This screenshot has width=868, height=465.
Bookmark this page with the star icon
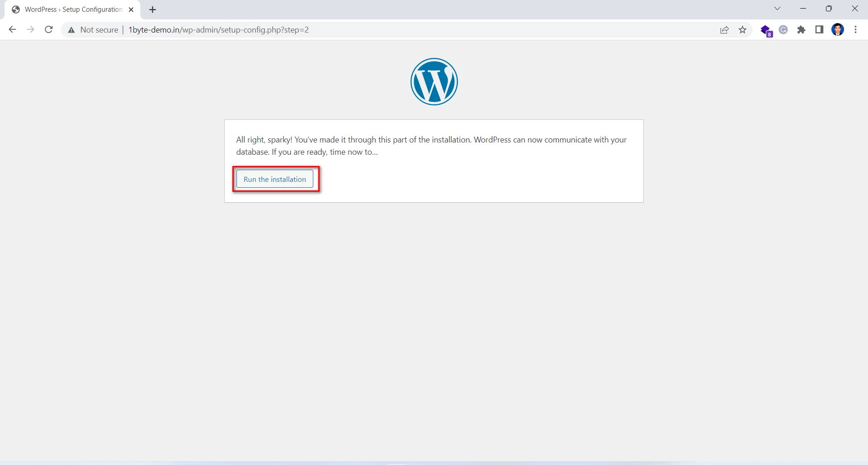coord(743,29)
